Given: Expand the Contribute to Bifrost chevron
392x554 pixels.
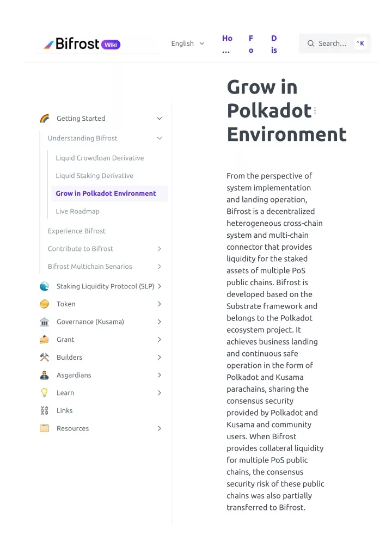Looking at the screenshot, I should coord(160,249).
